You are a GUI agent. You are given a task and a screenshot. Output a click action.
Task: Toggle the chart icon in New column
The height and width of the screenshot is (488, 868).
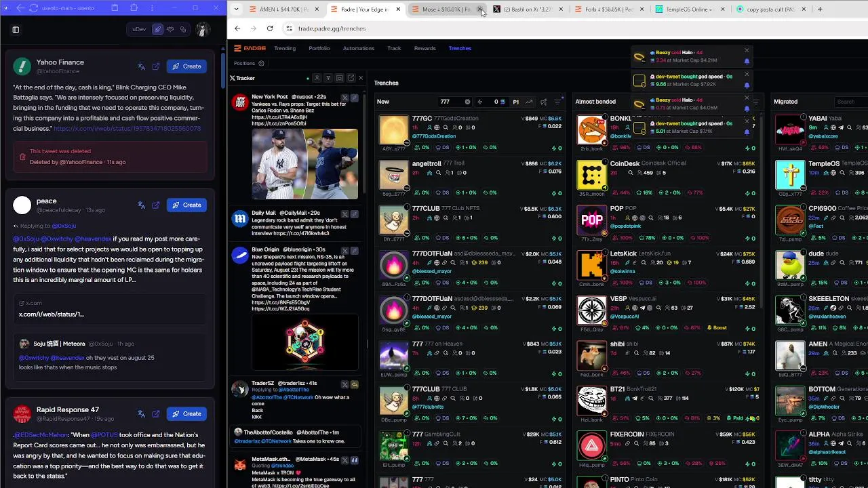(529, 102)
